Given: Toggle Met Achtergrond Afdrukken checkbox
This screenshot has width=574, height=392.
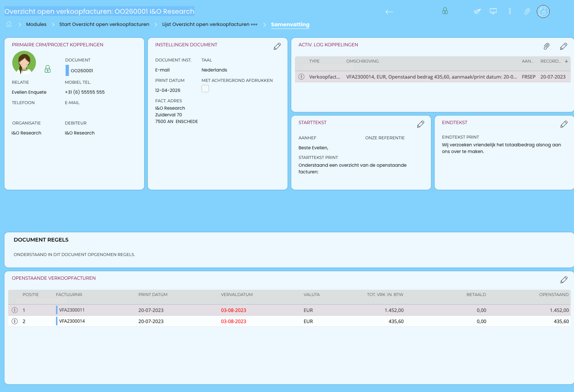Looking at the screenshot, I should 205,89.
